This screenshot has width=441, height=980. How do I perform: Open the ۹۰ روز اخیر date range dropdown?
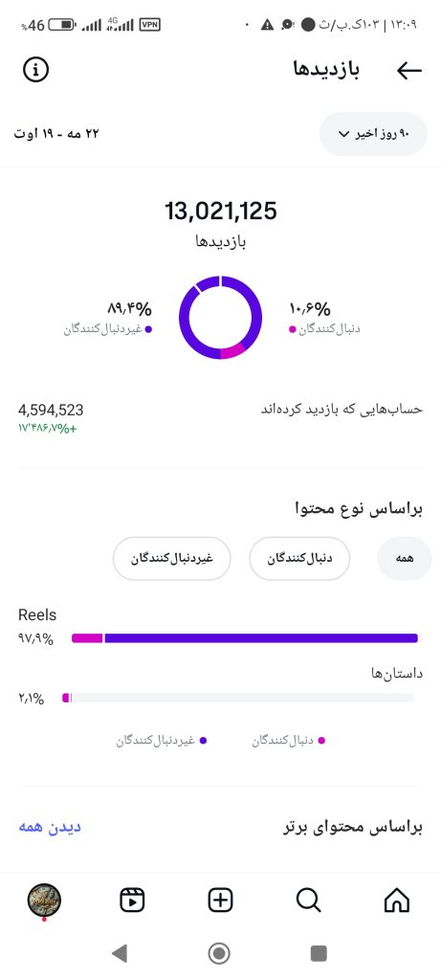click(x=373, y=134)
